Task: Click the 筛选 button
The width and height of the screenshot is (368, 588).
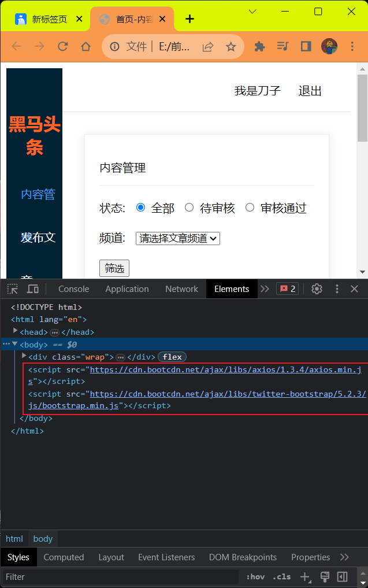Action: pyautogui.click(x=114, y=268)
